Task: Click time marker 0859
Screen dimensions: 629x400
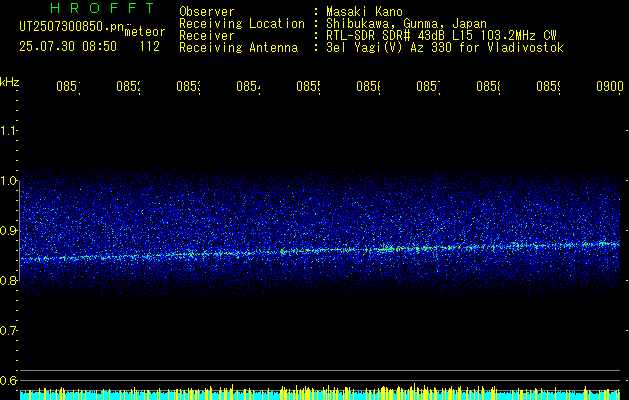Action: pyautogui.click(x=548, y=86)
